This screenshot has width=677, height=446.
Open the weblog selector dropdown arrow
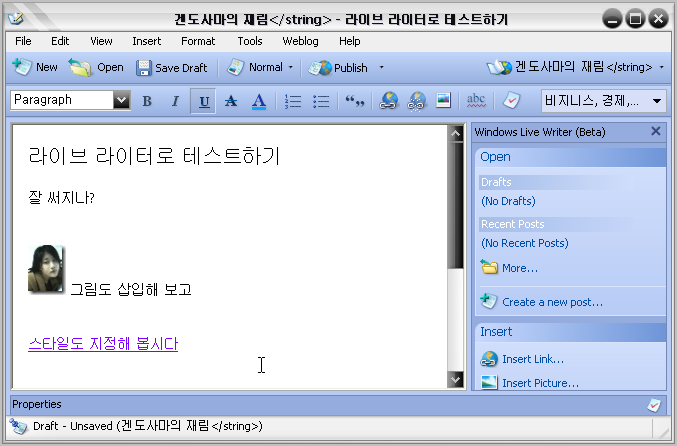coord(661,67)
